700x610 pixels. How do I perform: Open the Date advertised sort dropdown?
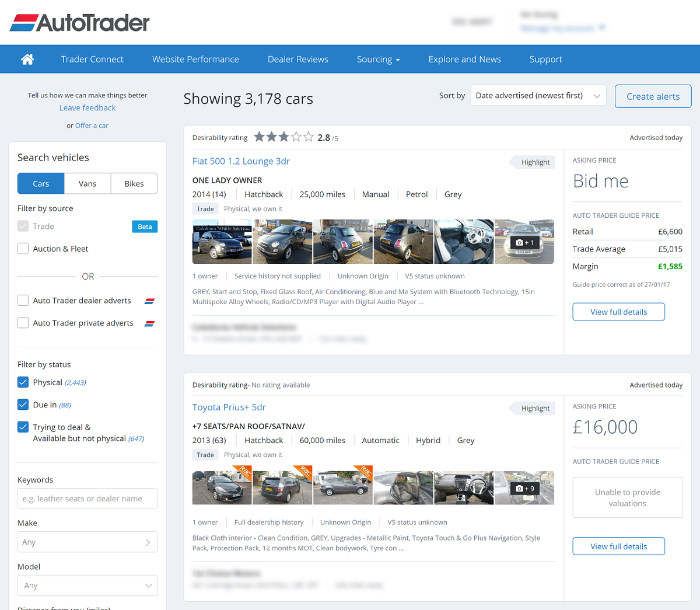coord(537,95)
